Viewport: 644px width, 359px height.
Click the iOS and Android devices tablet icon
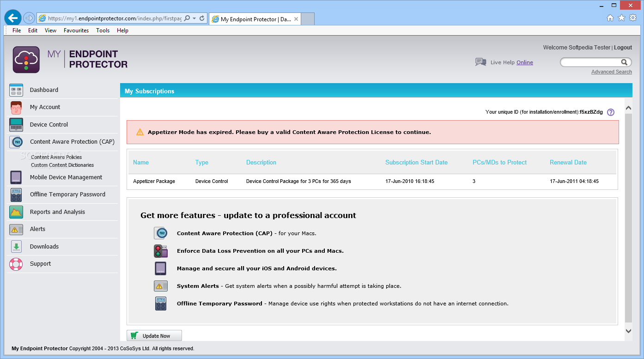coord(161,268)
